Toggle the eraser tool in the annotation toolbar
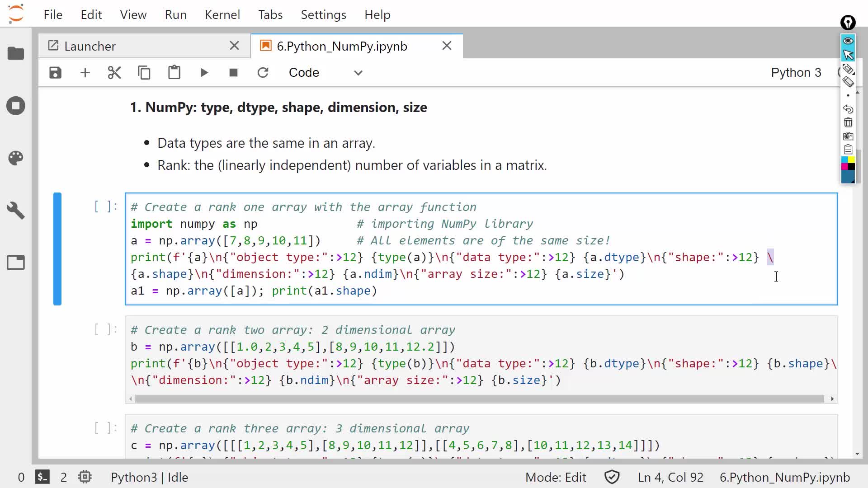The height and width of the screenshot is (488, 868). click(848, 82)
